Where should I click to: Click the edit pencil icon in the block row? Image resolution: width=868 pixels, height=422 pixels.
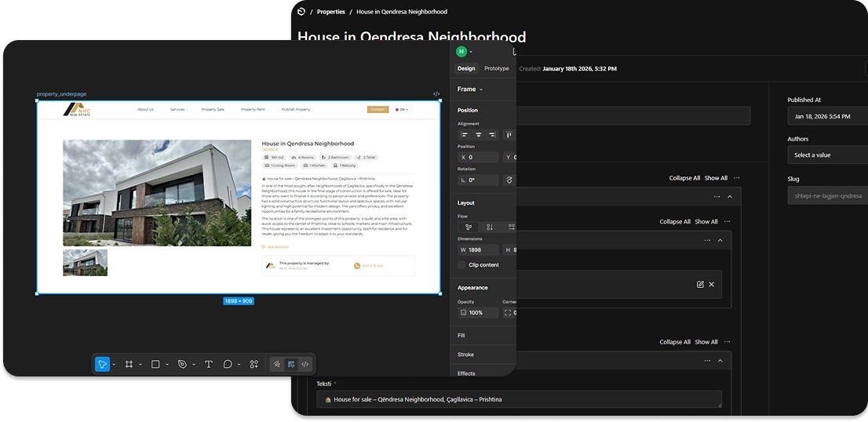700,284
